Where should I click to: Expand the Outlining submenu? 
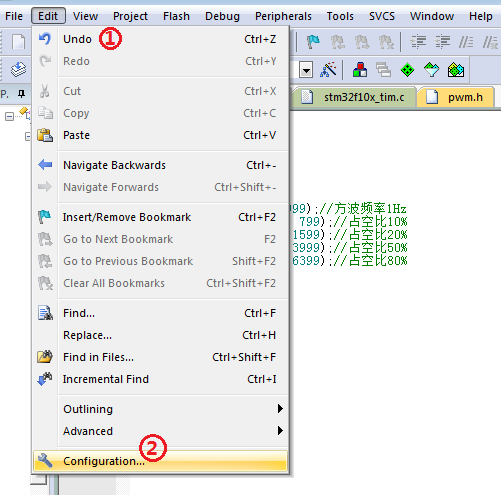161,409
